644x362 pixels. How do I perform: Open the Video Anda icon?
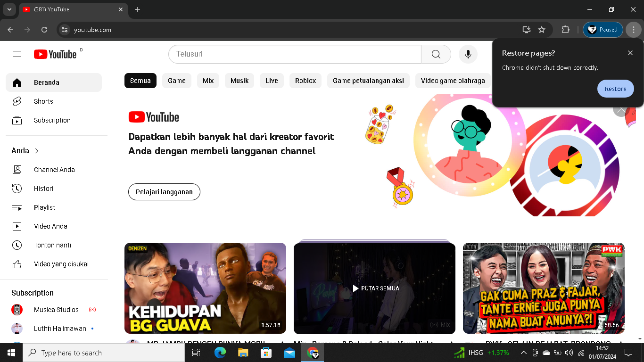click(17, 226)
